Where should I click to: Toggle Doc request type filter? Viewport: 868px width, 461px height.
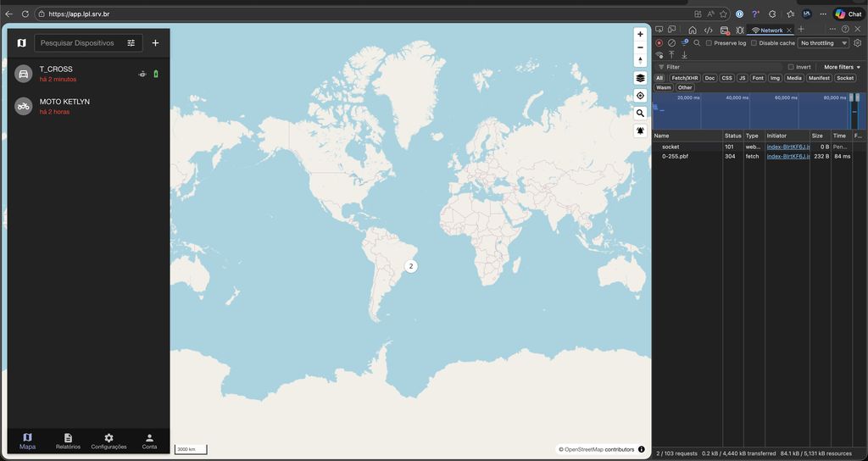tap(709, 78)
